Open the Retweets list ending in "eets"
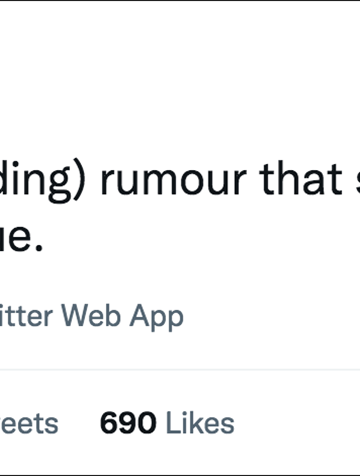Image resolution: width=360 pixels, height=476 pixels. [x=29, y=424]
